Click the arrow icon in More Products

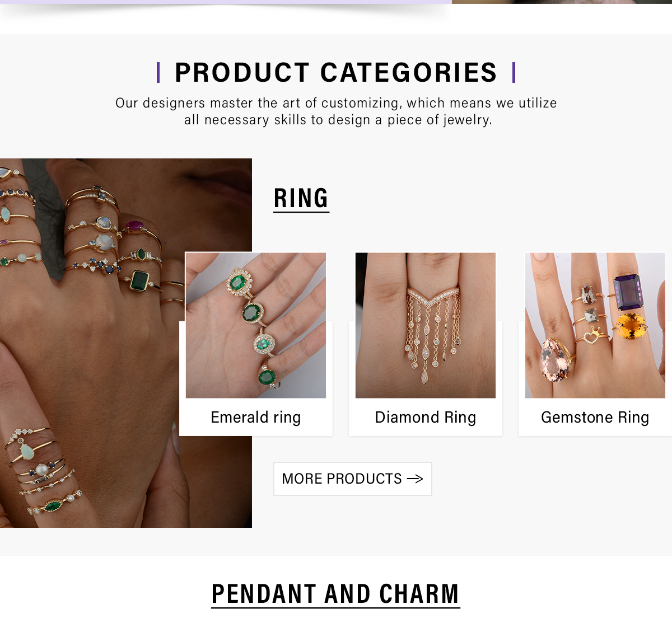415,479
